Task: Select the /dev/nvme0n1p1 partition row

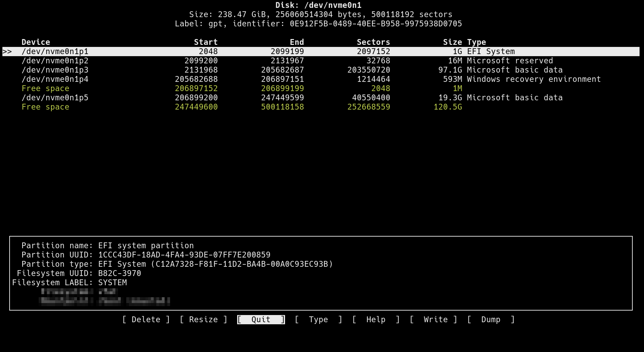Action: point(321,51)
